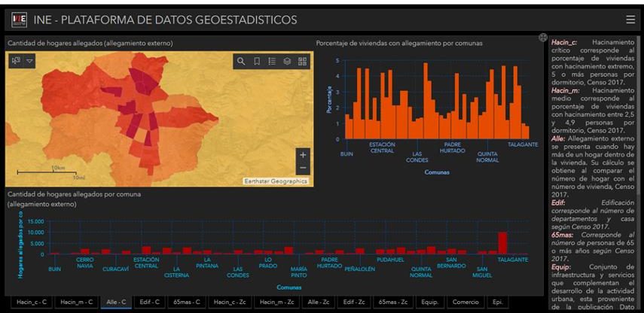
Task: Click the QUINTA NORMAL label in the orange chart
Action: pos(487,156)
